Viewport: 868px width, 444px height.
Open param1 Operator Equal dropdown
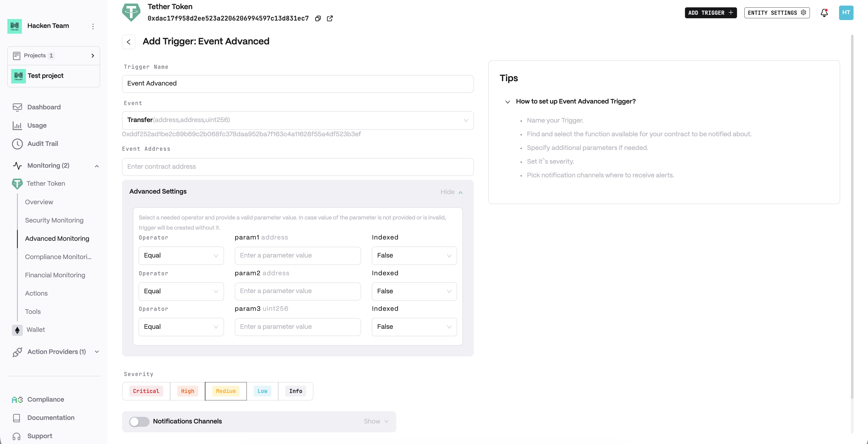(x=181, y=255)
